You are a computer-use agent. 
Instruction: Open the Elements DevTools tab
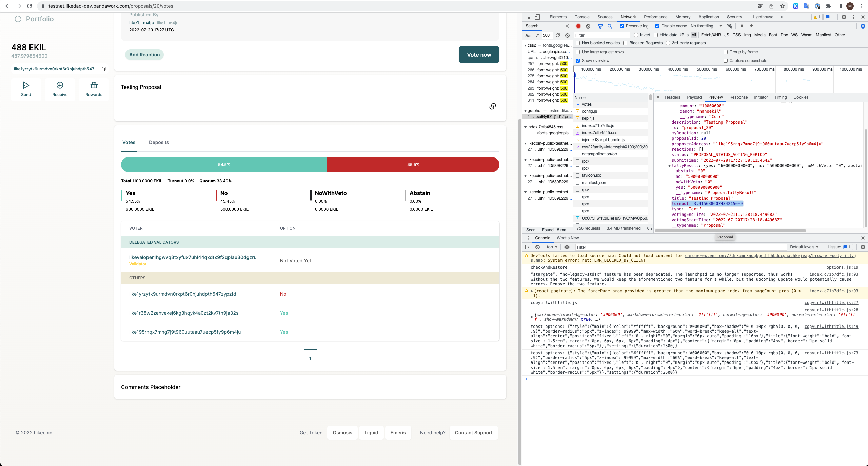coord(558,17)
